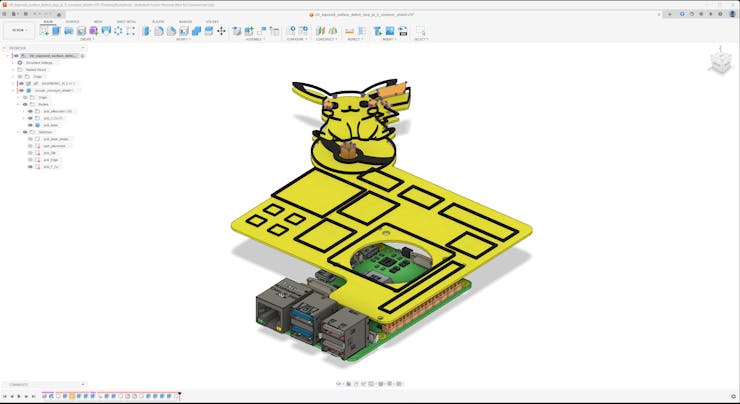This screenshot has width=740, height=404.
Task: Expand the Named Views tree node
Action: point(13,69)
